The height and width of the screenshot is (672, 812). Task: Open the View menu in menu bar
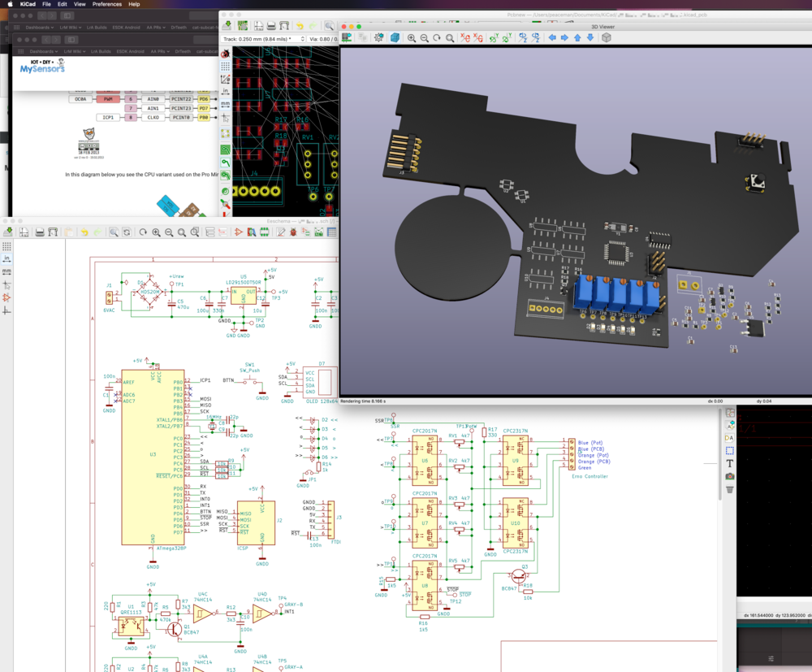coord(80,4)
